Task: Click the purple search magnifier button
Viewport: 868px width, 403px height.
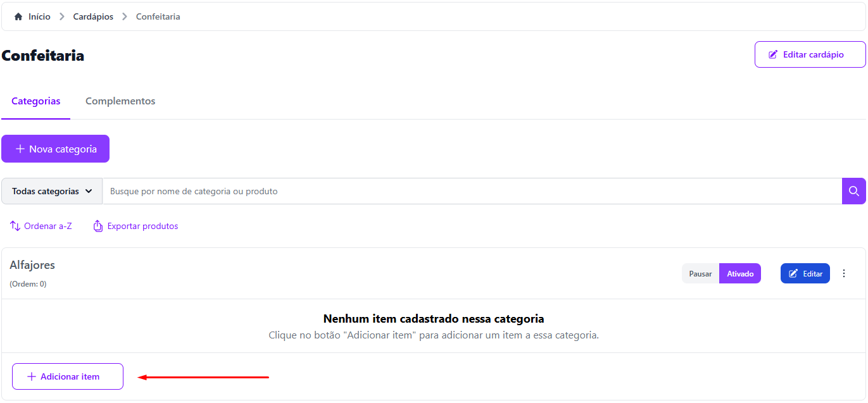Action: [x=853, y=191]
